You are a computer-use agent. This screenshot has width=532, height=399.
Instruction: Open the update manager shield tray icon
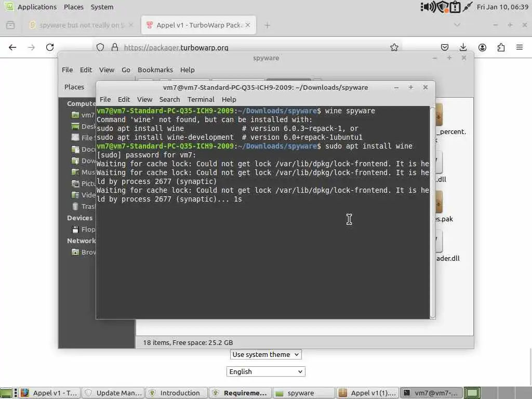tap(443, 7)
